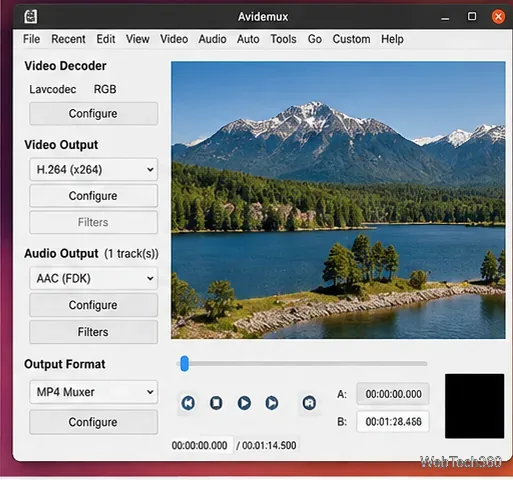Open the Help menu
This screenshot has width=513, height=480.
[x=392, y=39]
